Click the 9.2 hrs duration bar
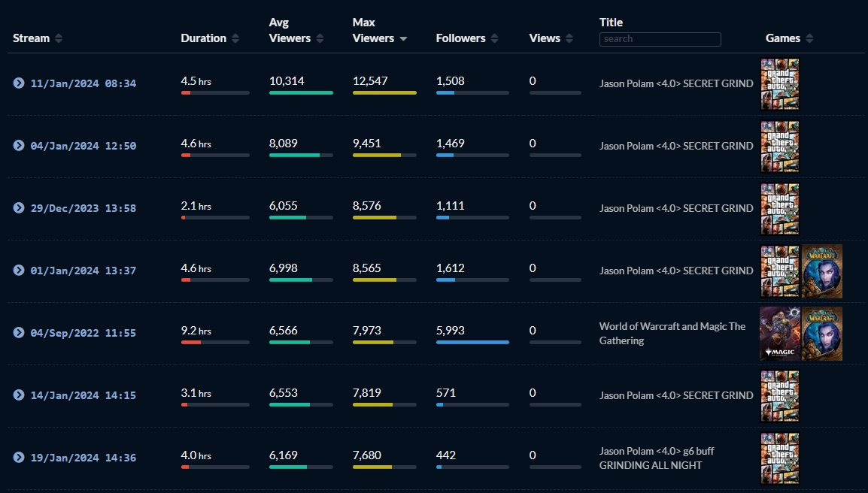Screen dimensions: 868x493 click(x=215, y=343)
